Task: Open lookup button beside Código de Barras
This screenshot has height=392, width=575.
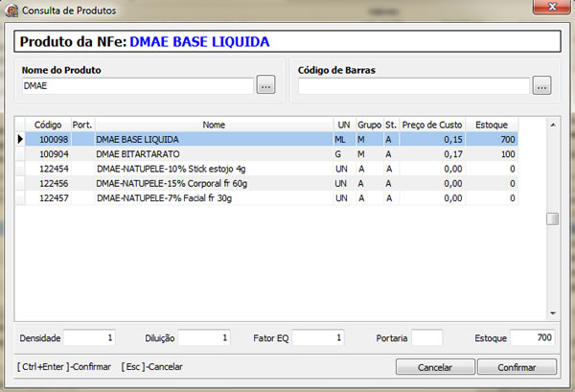Action: 541,85
